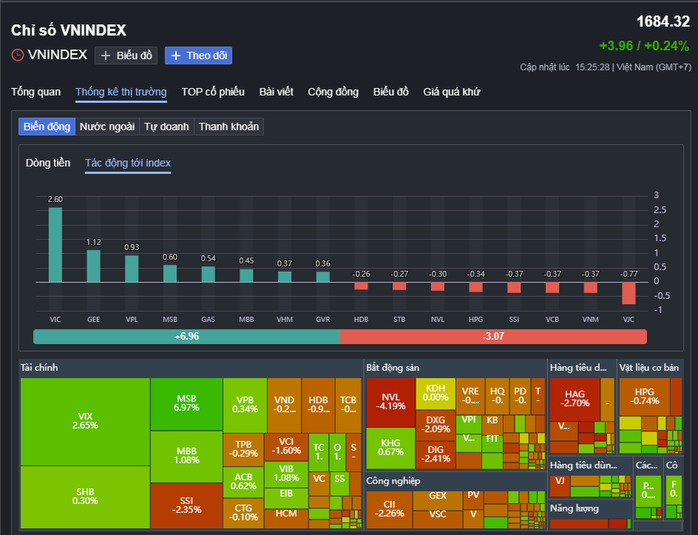Select the Biến động filter toggle

click(47, 127)
